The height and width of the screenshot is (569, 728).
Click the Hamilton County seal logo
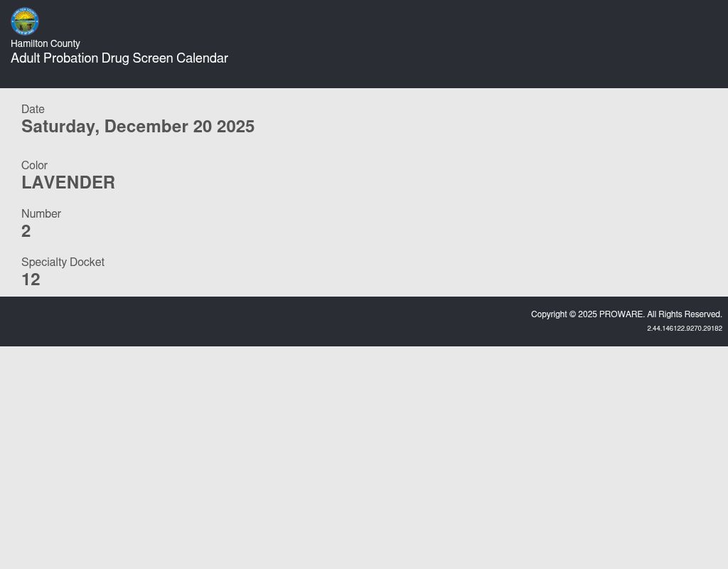[25, 21]
